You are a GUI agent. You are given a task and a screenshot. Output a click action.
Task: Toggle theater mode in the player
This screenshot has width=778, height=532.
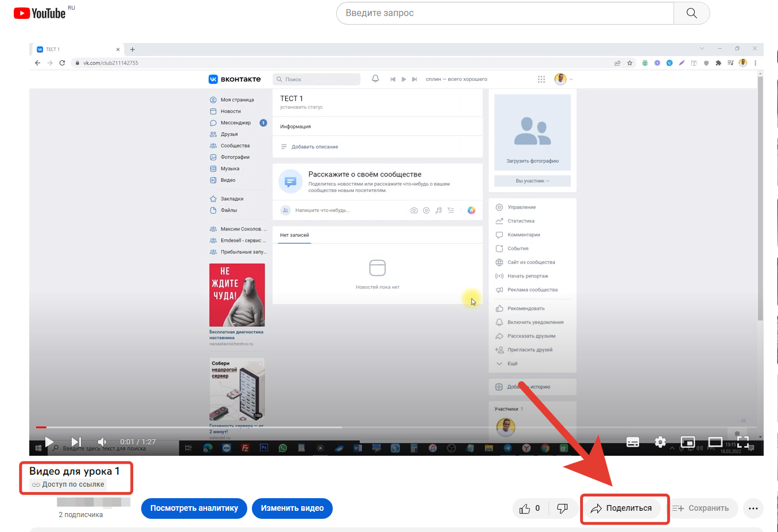pos(715,442)
